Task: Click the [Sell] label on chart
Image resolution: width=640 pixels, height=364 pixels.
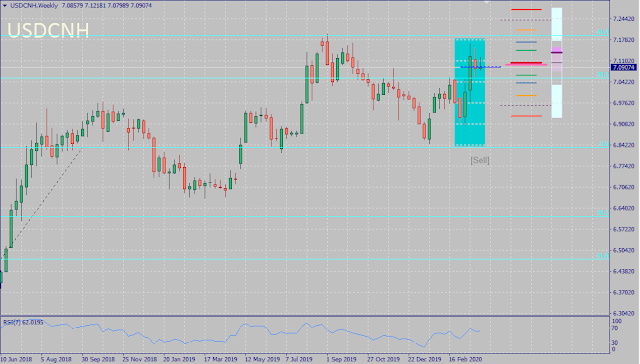Action: [480, 160]
